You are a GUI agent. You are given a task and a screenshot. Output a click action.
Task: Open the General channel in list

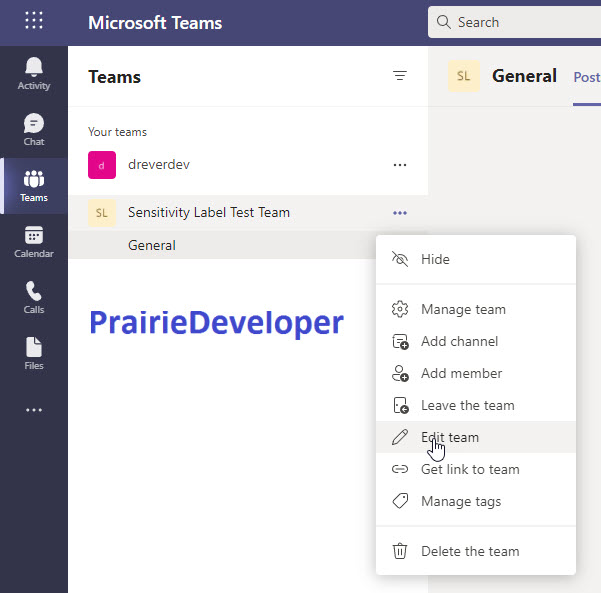222,245
